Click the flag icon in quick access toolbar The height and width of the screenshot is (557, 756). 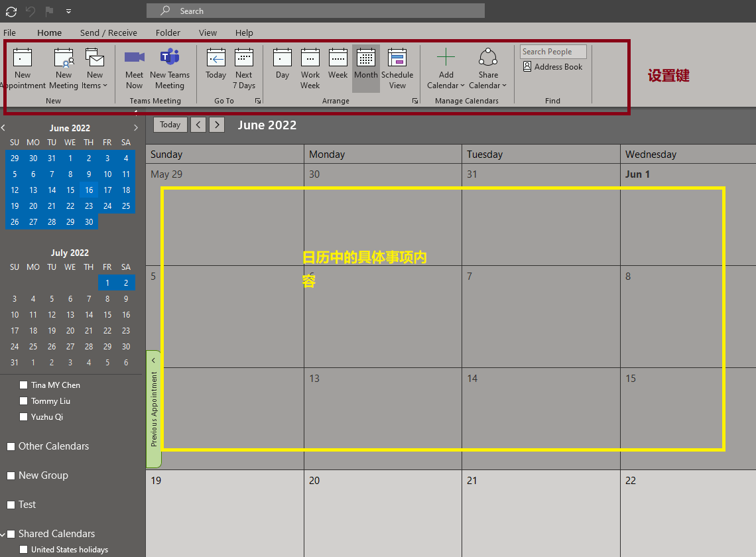pos(49,11)
